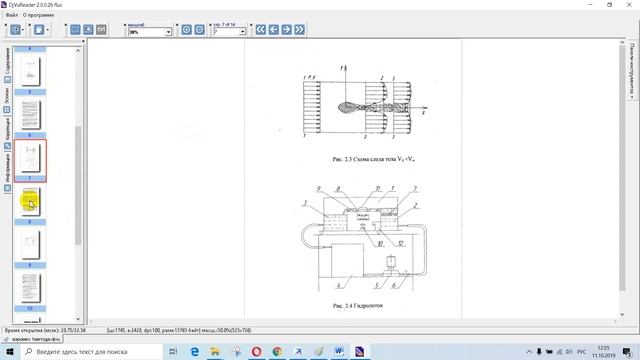Click the zoom out minus icon
The image size is (640, 360).
click(200, 30)
